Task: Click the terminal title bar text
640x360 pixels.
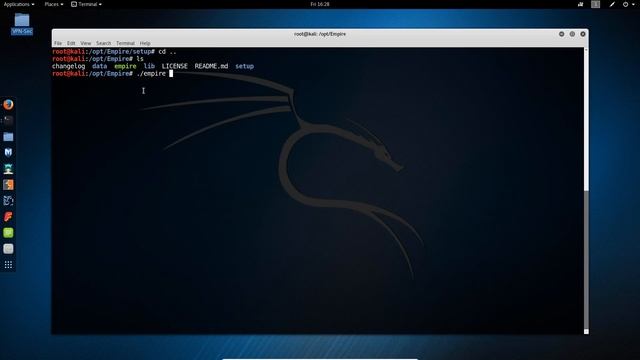Action: 320,34
